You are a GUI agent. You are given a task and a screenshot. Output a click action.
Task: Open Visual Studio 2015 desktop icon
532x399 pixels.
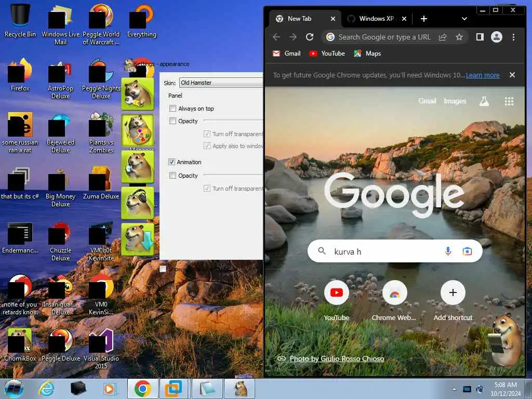pyautogui.click(x=101, y=349)
